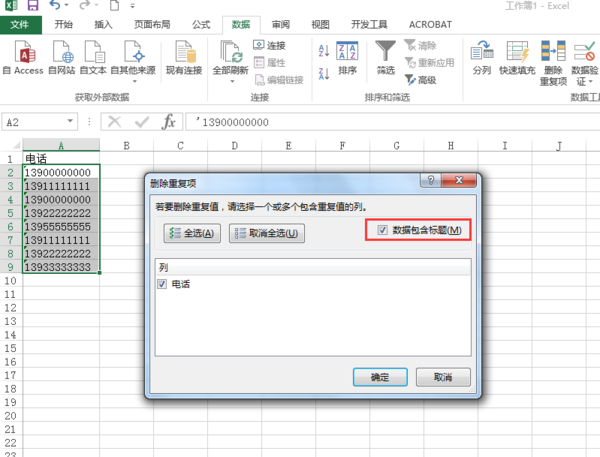The image size is (600, 457).
Task: Click the New document icon in quick toolbar
Action: [x=114, y=5]
